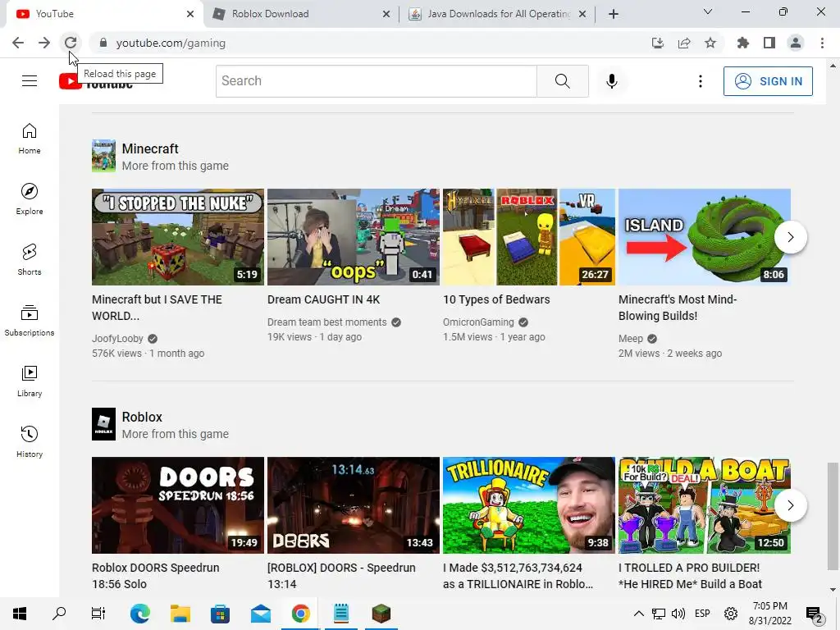Start voice search with microphone icon
The image size is (840, 630).
612,81
